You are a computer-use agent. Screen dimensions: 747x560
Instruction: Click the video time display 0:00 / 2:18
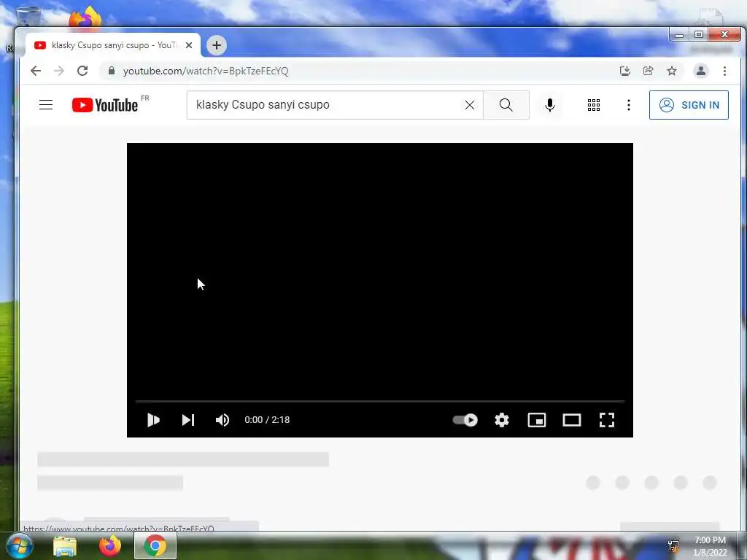click(267, 420)
